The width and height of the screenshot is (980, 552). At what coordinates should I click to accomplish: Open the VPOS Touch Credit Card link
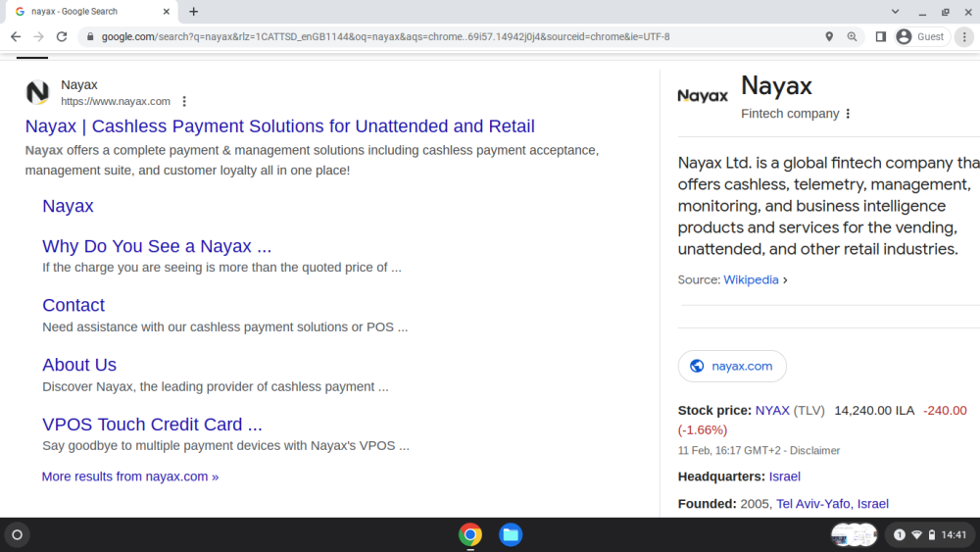point(153,425)
